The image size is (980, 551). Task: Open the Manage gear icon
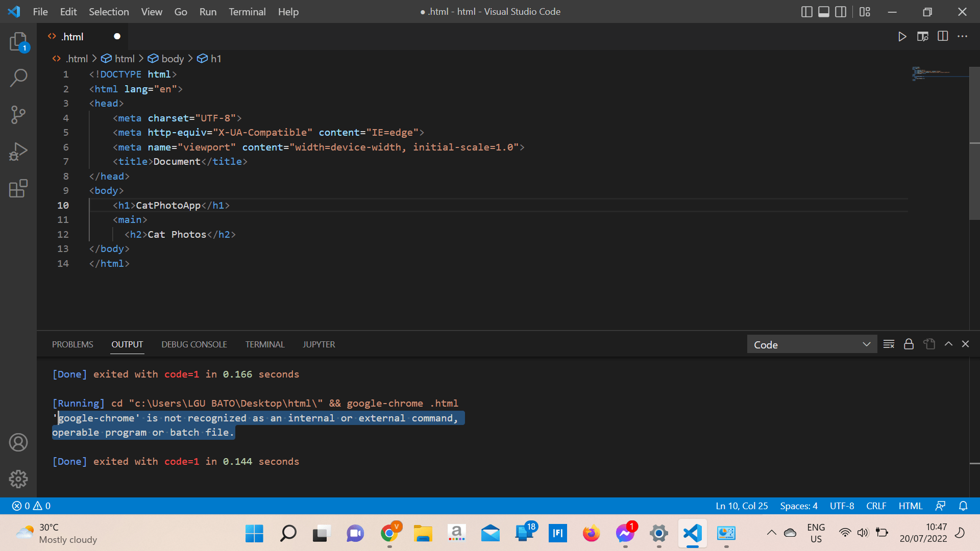18,479
